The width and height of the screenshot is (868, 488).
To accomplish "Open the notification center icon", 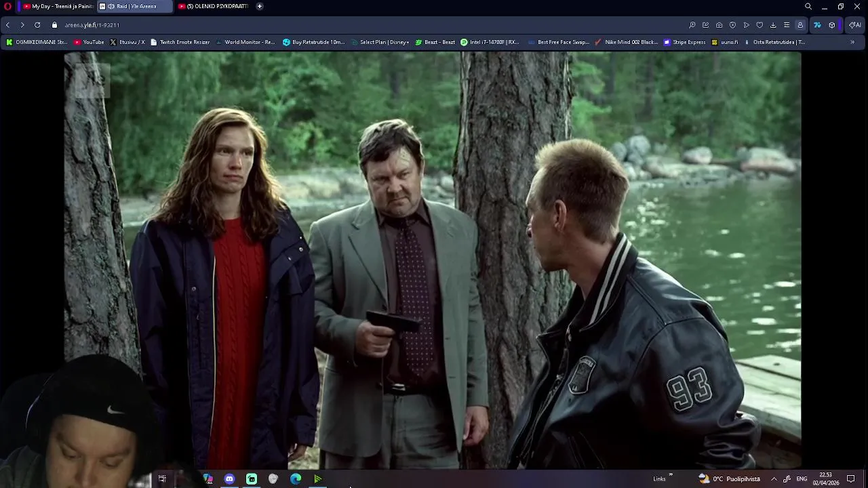I will pos(851,479).
